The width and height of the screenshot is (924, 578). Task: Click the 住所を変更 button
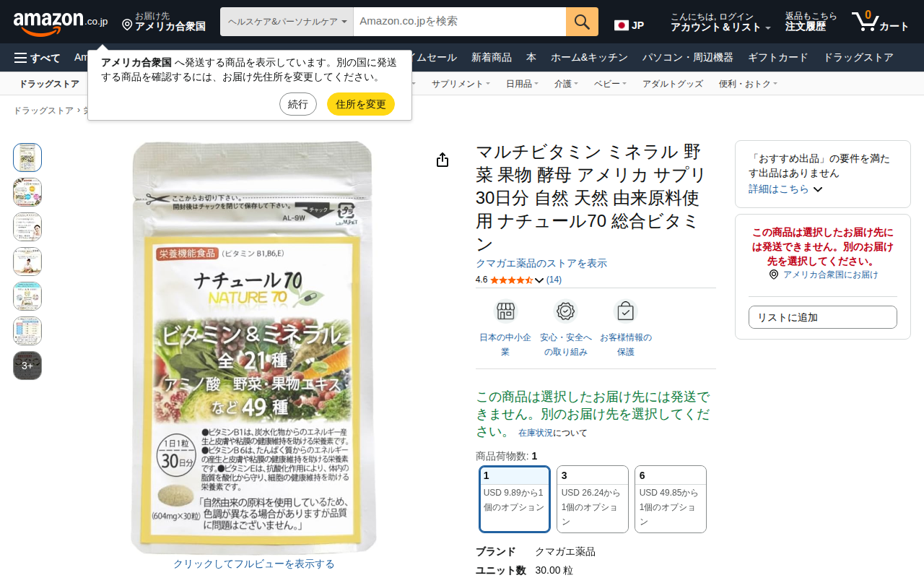point(361,104)
